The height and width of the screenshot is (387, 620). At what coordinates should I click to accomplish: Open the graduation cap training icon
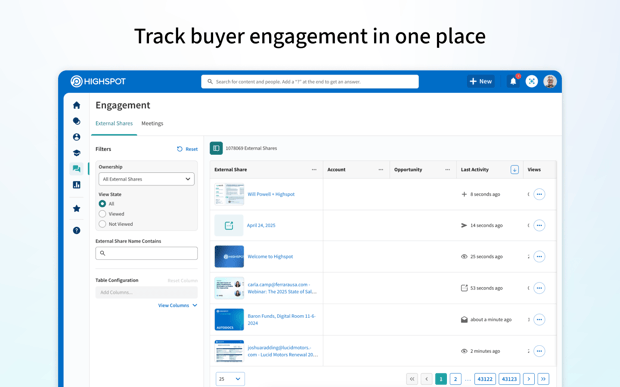coord(77,153)
